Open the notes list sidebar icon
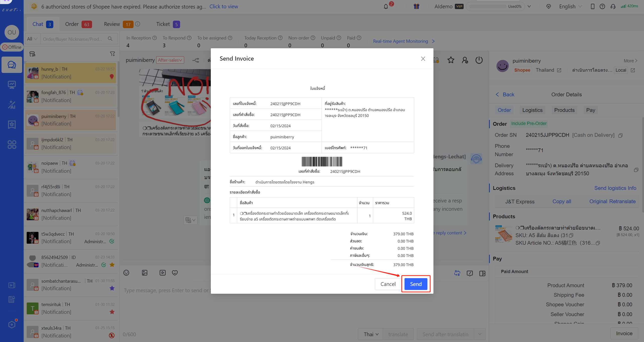Image resolution: width=644 pixels, height=342 pixels. click(x=12, y=299)
